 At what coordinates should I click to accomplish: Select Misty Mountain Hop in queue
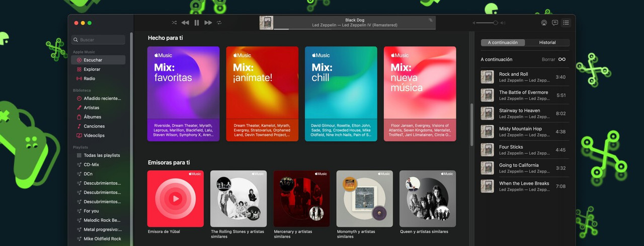coord(525,132)
